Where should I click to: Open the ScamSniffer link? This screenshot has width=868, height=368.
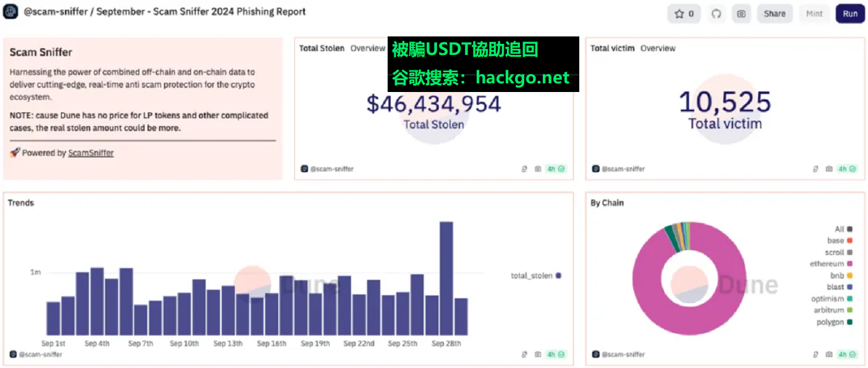91,153
